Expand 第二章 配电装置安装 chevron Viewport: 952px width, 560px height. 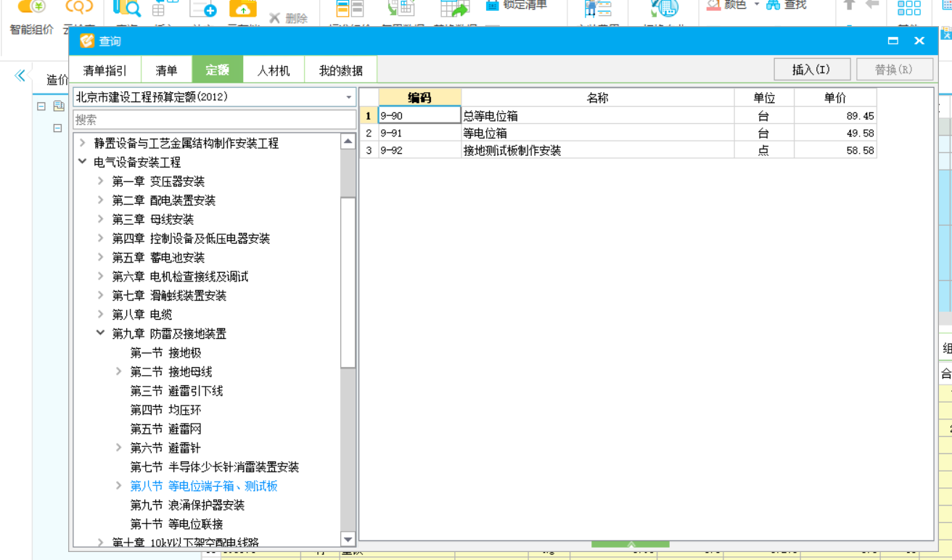(x=100, y=199)
